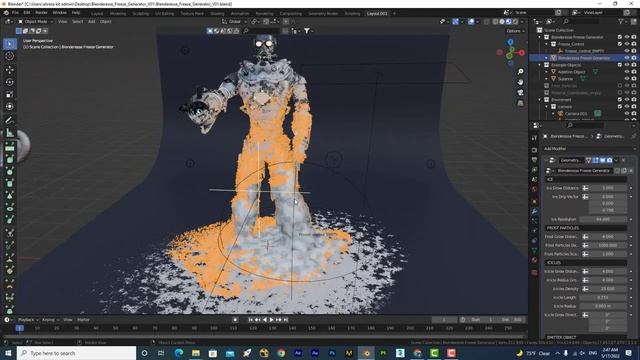Toggle eye visibility for Suzanne
Viewport: 640px width, 360px height.
(x=627, y=79)
